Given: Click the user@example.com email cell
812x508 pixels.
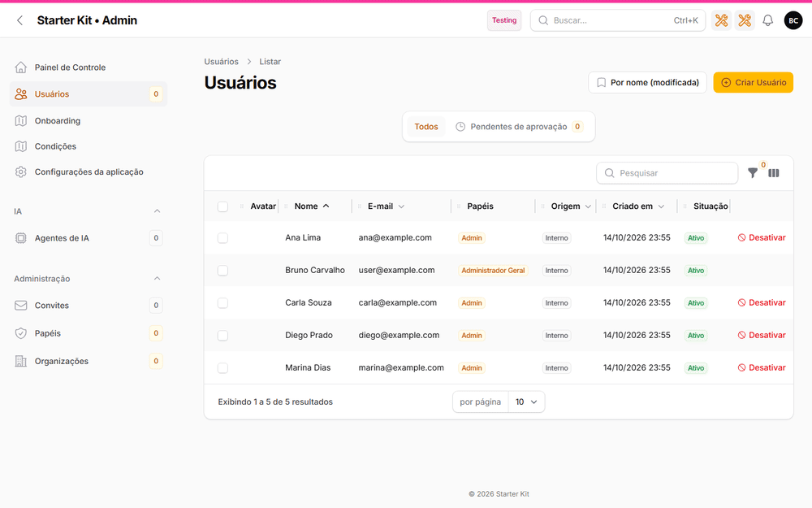Looking at the screenshot, I should click(x=397, y=270).
